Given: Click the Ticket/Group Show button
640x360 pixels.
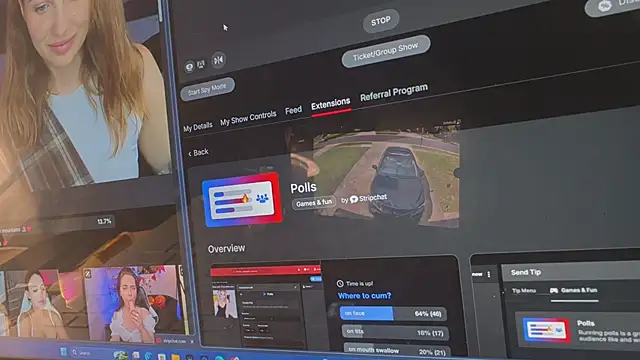Looking at the screenshot, I should [386, 51].
